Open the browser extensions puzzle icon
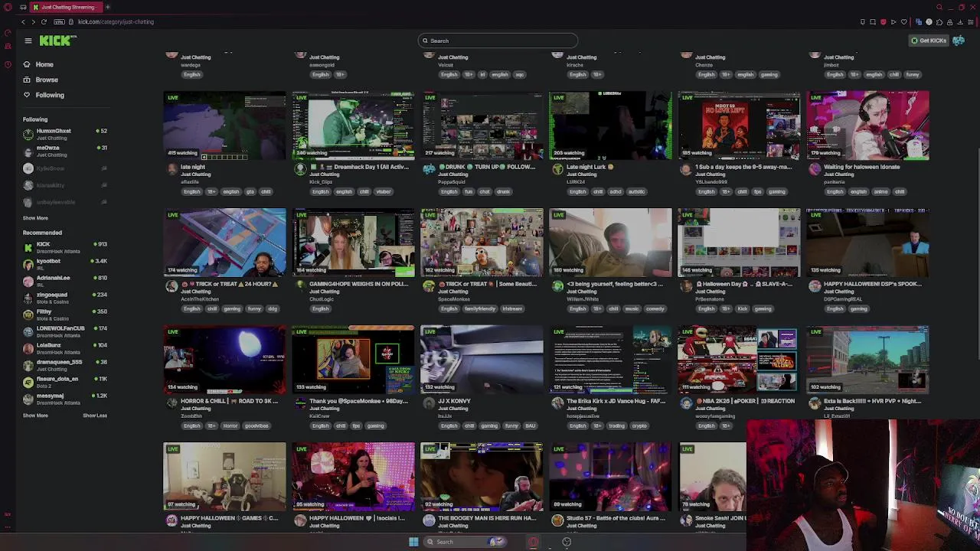980x551 pixels. click(x=939, y=21)
